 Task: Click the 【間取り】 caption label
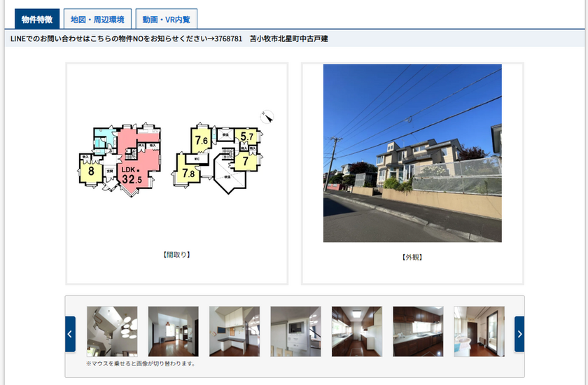(176, 255)
